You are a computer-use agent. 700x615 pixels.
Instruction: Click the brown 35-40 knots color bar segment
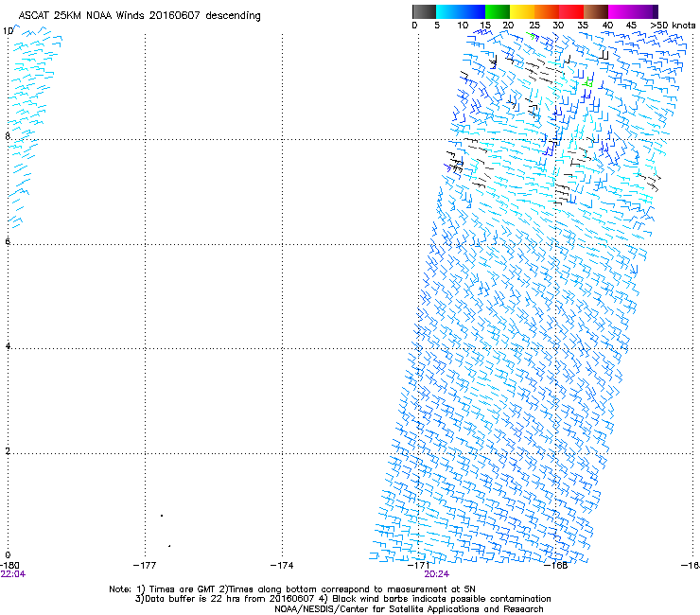coord(596,11)
